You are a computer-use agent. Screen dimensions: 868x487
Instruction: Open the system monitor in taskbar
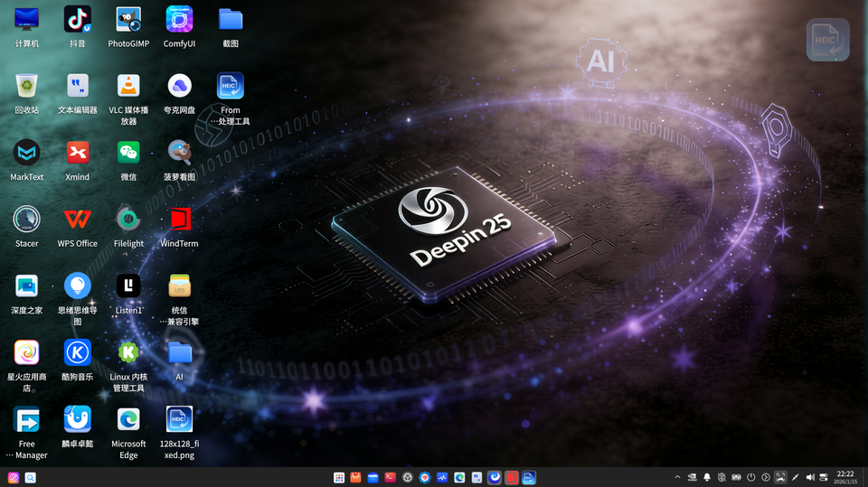(442, 478)
